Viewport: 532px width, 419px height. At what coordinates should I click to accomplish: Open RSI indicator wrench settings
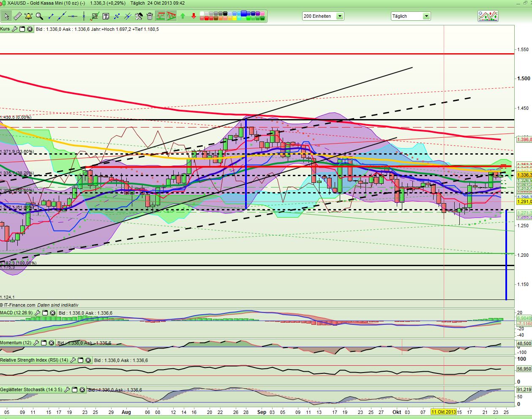pyautogui.click(x=73, y=360)
